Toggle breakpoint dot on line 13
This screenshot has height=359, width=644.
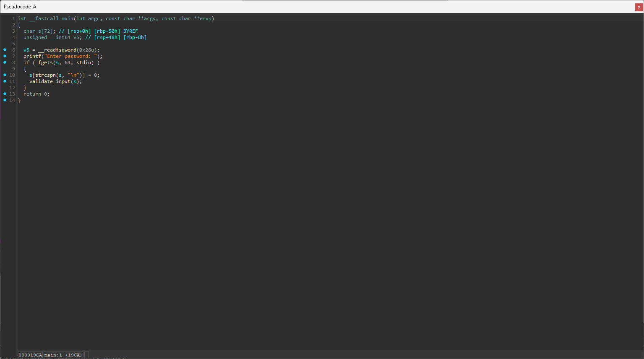click(x=5, y=94)
